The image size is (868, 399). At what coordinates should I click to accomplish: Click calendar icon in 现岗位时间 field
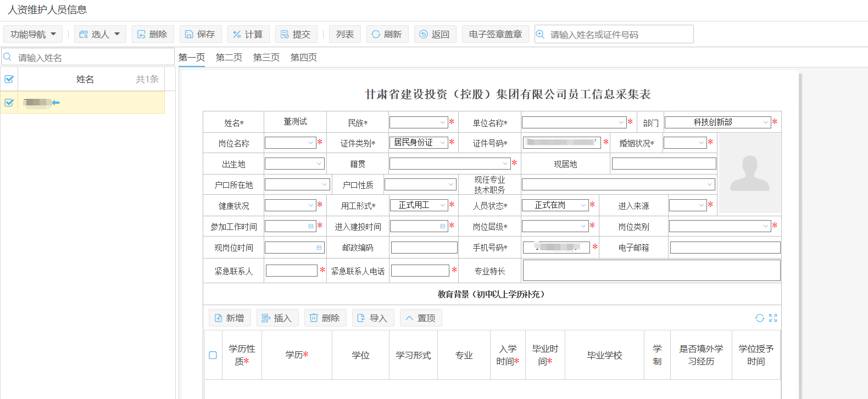319,248
